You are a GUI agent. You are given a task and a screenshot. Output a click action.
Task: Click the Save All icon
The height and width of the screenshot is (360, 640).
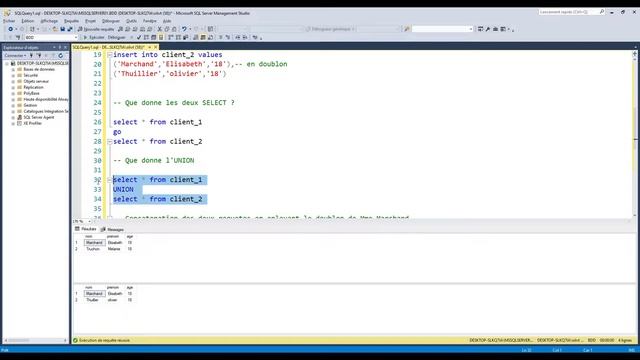coord(70,29)
